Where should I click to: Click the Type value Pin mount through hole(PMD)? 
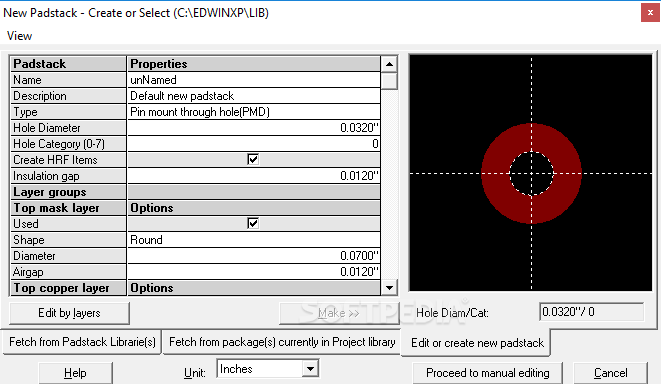(x=254, y=112)
